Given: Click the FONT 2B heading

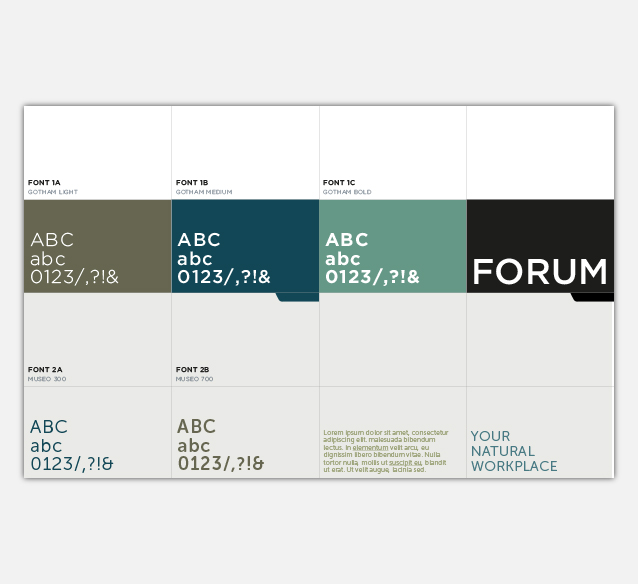Looking at the screenshot, I should [x=192, y=370].
